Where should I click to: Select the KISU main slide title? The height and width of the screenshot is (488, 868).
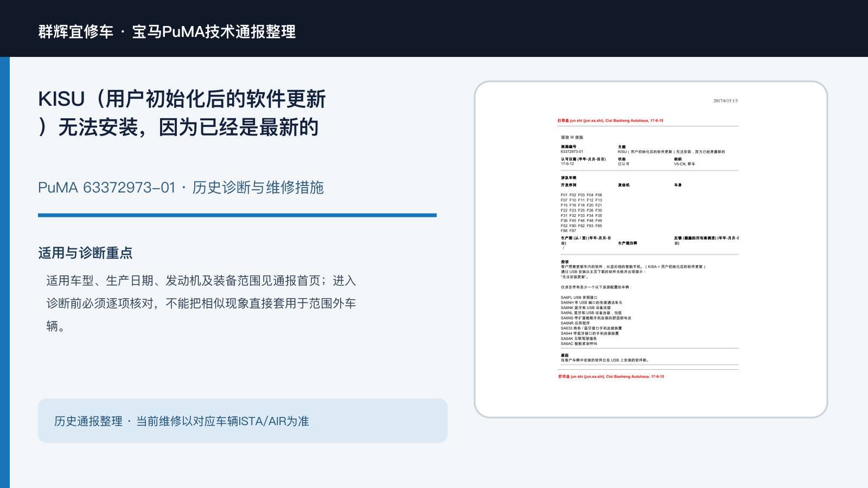tap(182, 113)
